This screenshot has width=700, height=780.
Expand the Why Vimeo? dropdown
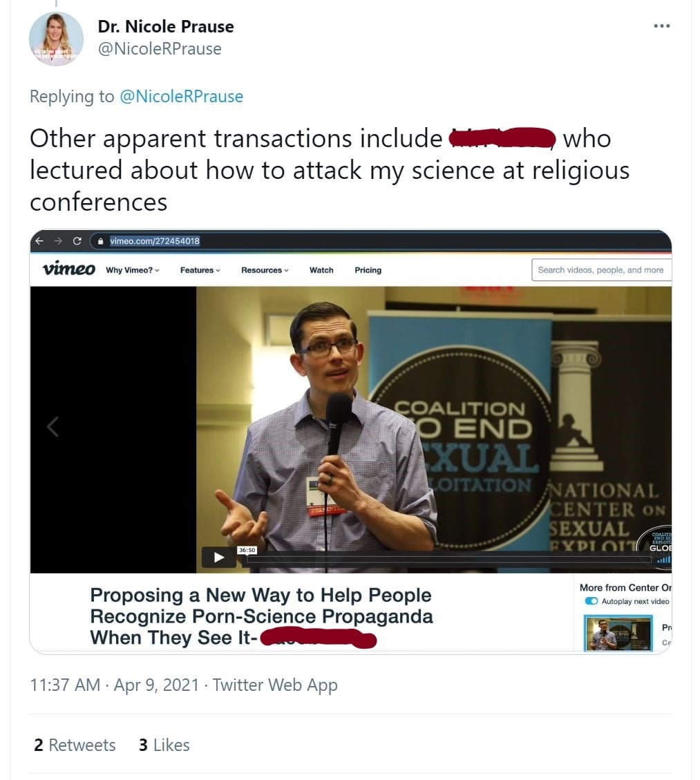tap(133, 270)
